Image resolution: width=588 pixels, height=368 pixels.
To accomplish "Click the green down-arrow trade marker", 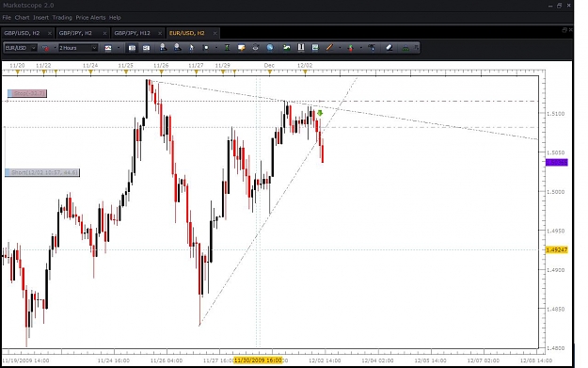I will click(320, 113).
